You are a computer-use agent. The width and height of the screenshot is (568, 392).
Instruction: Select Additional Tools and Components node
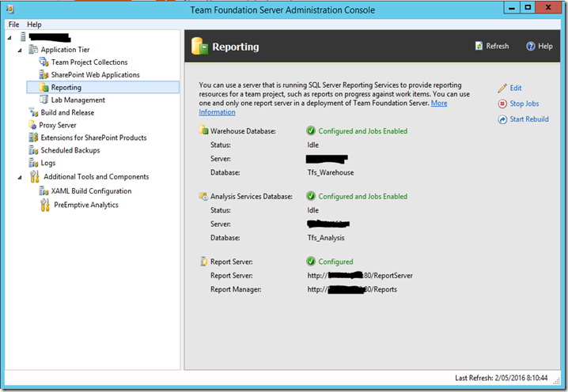coord(97,176)
